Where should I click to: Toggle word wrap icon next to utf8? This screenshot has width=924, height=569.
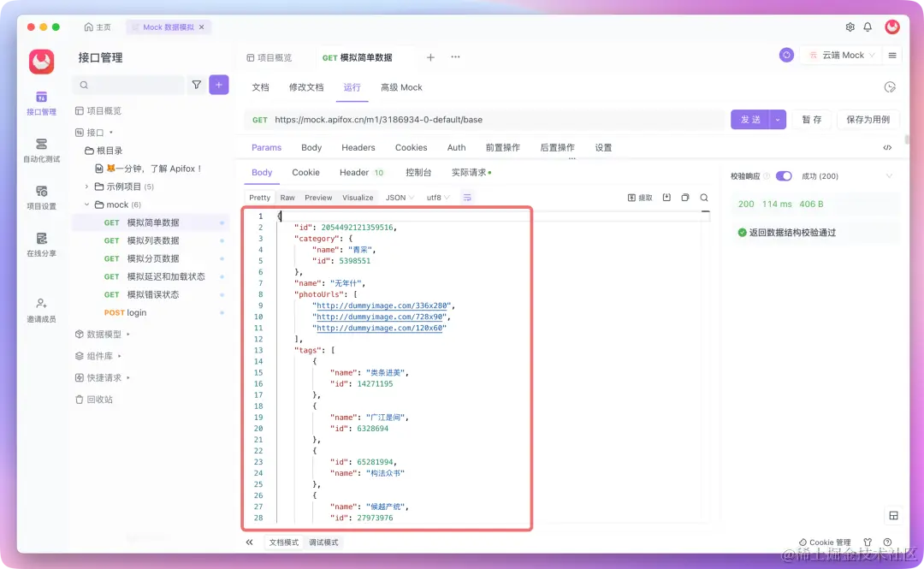(x=467, y=198)
